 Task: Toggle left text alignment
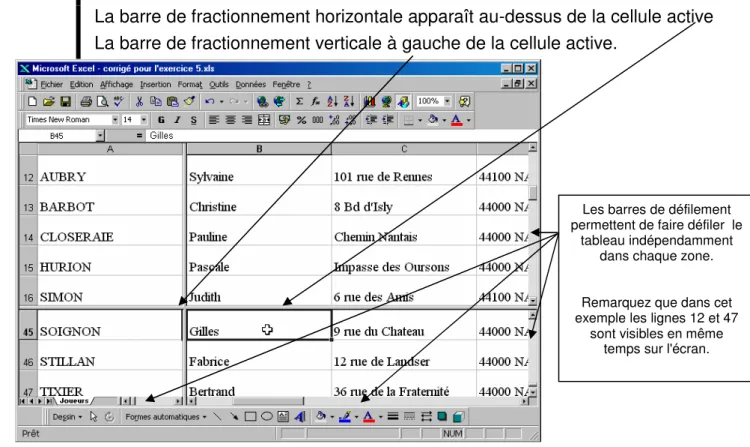(x=214, y=120)
